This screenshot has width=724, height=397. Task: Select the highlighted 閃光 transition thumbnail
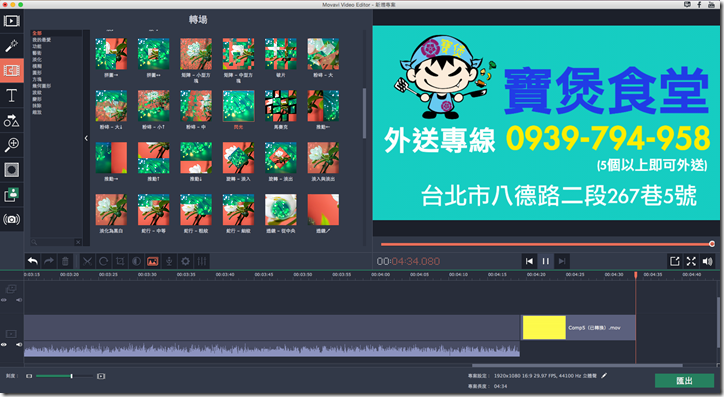click(x=238, y=106)
